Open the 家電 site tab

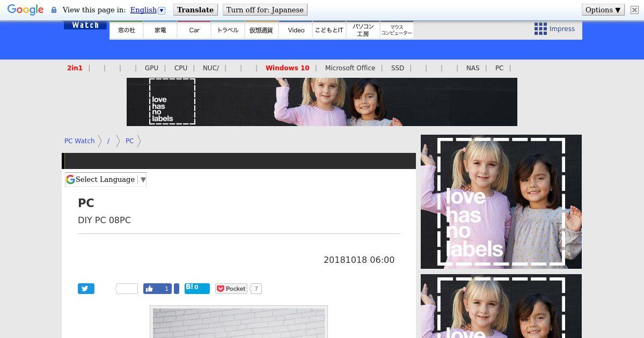click(x=160, y=30)
